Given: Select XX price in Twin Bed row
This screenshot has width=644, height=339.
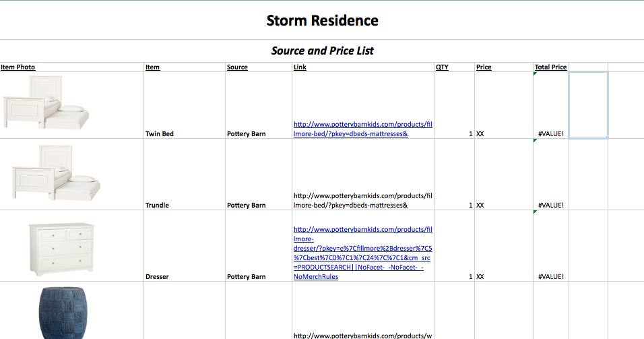Looking at the screenshot, I should 504,105.
